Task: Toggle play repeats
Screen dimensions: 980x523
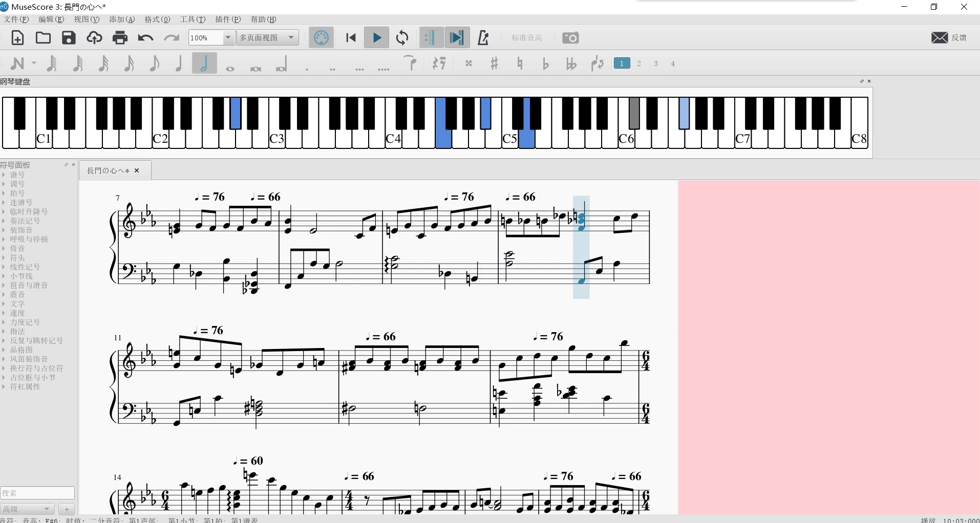Action: pos(431,38)
